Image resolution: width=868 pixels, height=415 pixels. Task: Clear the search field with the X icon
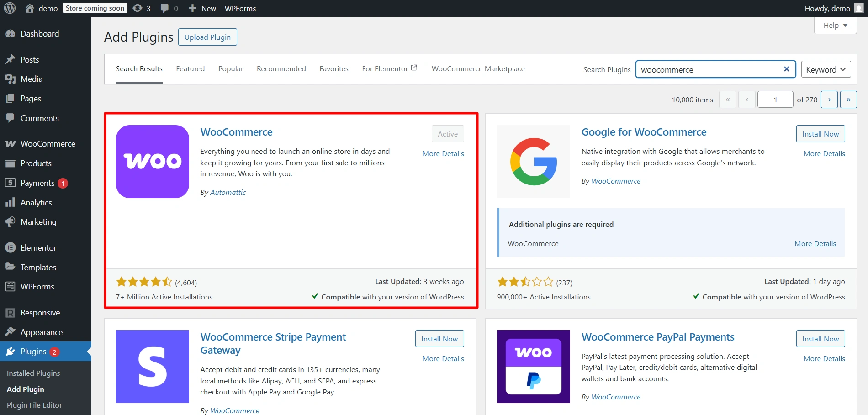(x=787, y=69)
